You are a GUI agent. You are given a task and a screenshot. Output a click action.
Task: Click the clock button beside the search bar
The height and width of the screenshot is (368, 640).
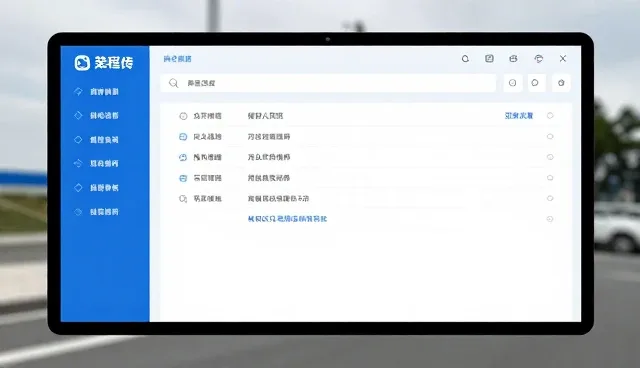point(513,83)
